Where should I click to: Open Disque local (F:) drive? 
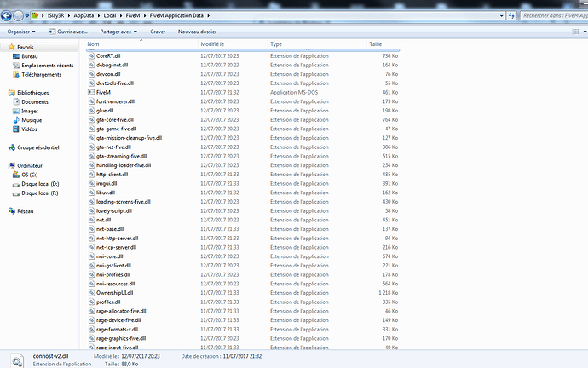click(x=40, y=193)
